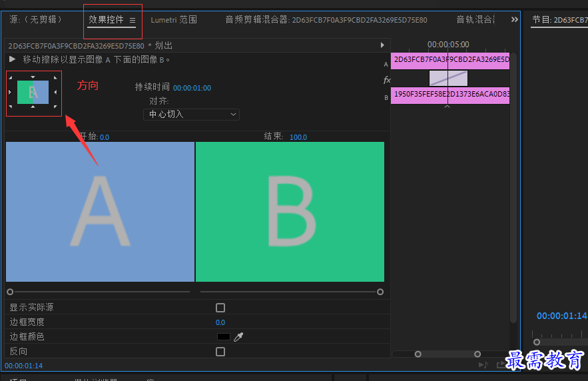Click the green B end preview image

[290, 212]
